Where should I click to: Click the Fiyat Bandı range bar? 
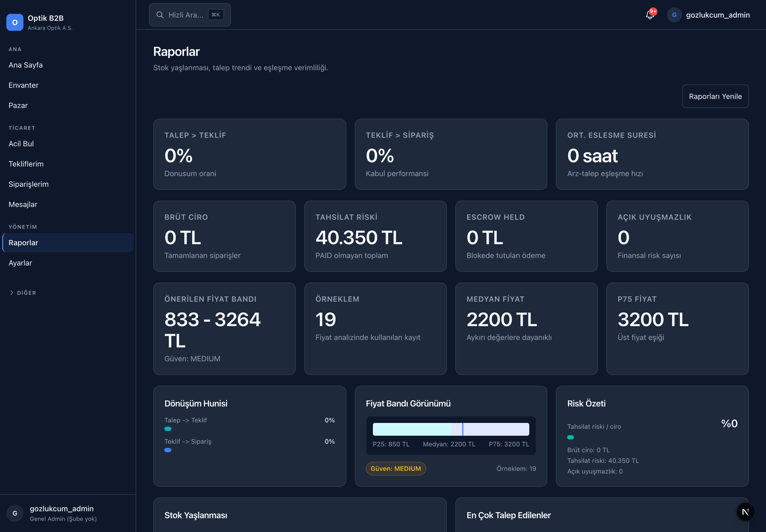coord(451,429)
